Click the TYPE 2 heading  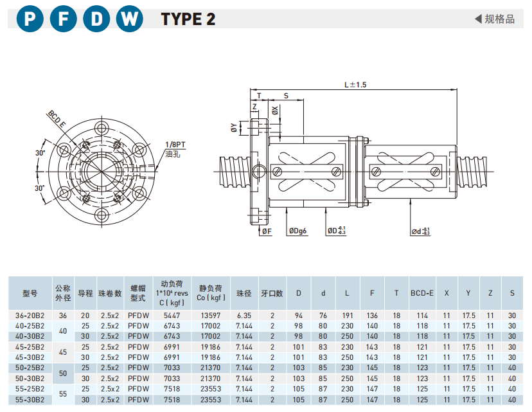[x=188, y=19]
